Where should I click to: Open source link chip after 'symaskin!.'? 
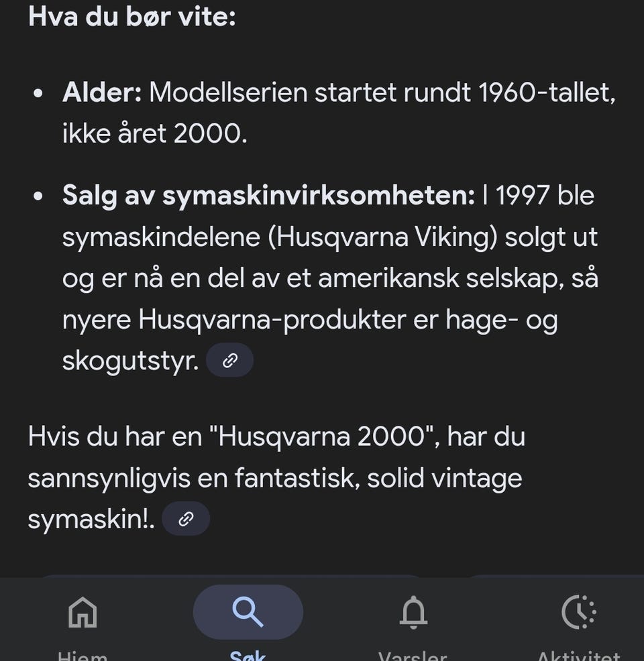tap(186, 520)
